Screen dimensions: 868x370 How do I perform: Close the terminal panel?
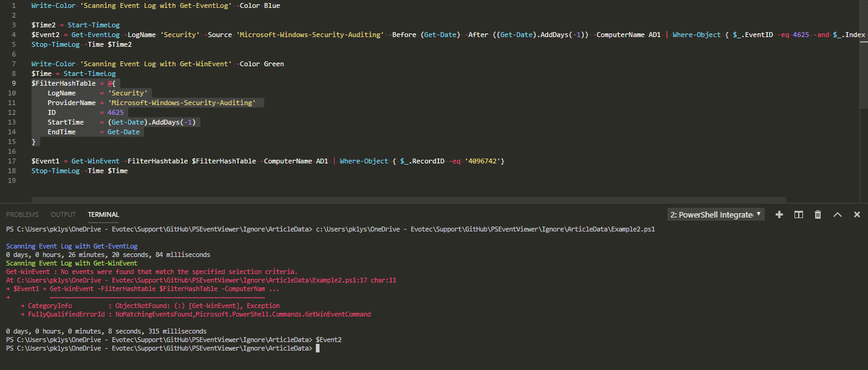point(857,214)
